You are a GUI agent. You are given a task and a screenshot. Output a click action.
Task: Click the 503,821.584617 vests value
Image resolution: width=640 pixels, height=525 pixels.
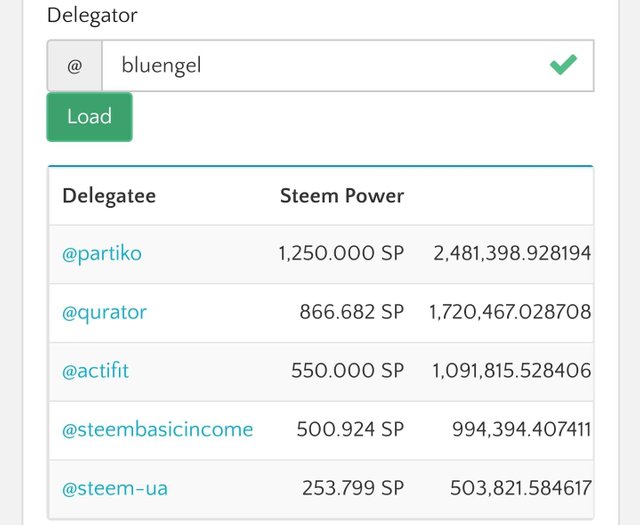[x=521, y=488]
